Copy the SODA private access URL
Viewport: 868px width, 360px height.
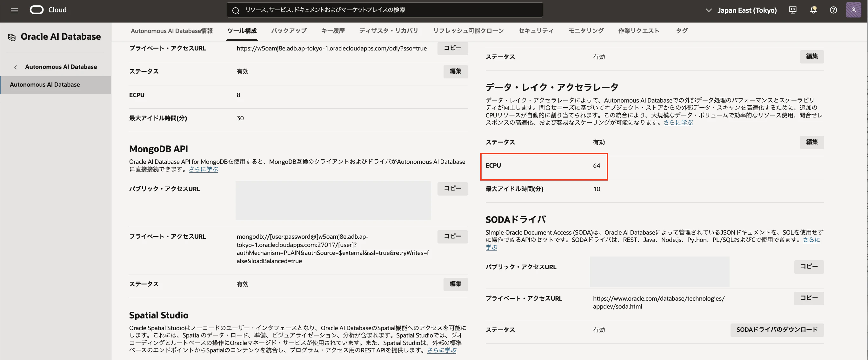(809, 298)
